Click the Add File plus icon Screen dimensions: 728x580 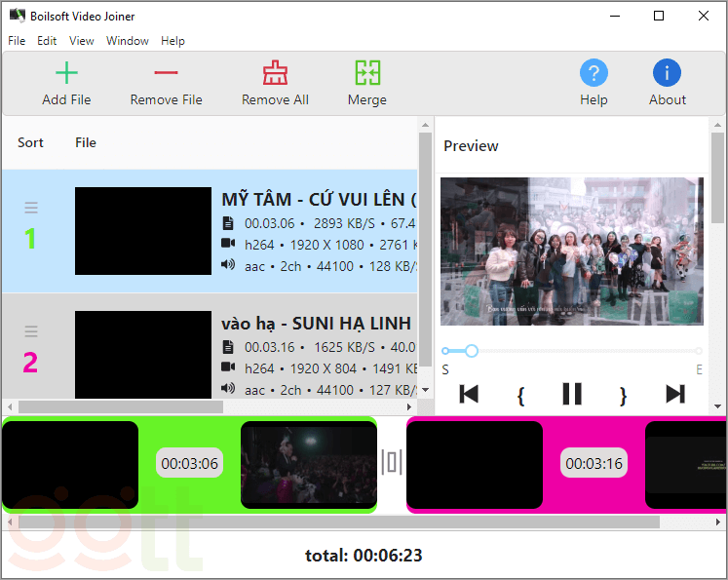pyautogui.click(x=66, y=73)
